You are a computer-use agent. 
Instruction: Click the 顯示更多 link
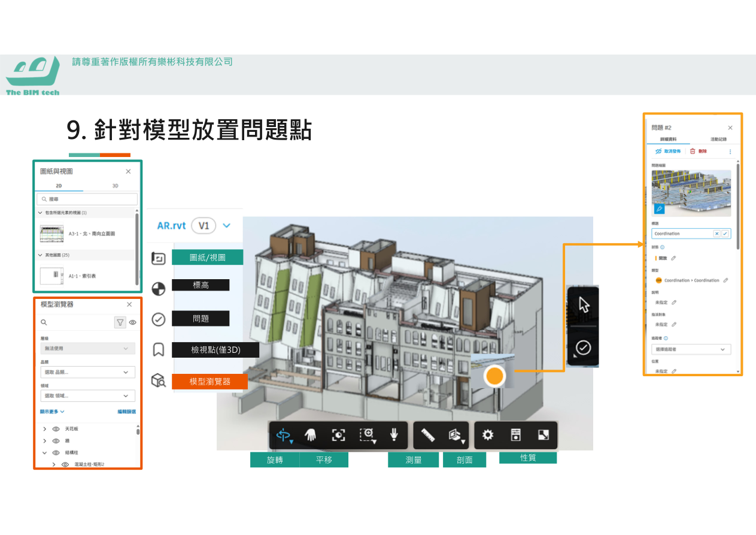coord(52,412)
